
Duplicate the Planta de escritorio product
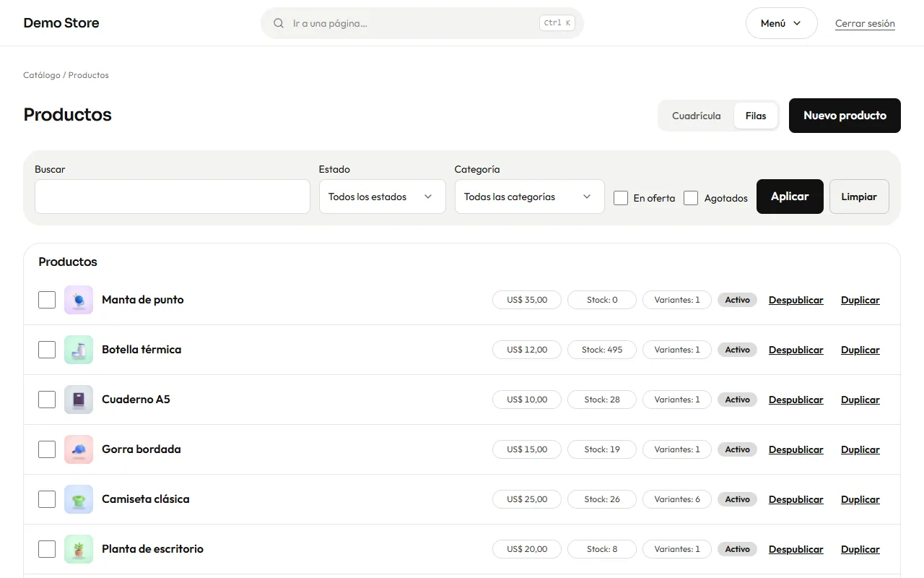860,550
